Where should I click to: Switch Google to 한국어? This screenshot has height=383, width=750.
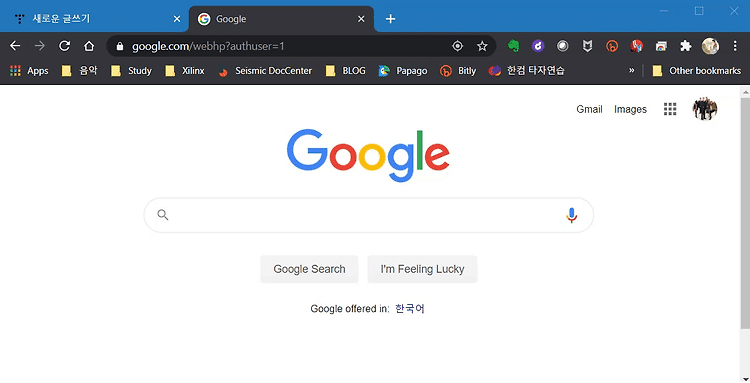(410, 308)
